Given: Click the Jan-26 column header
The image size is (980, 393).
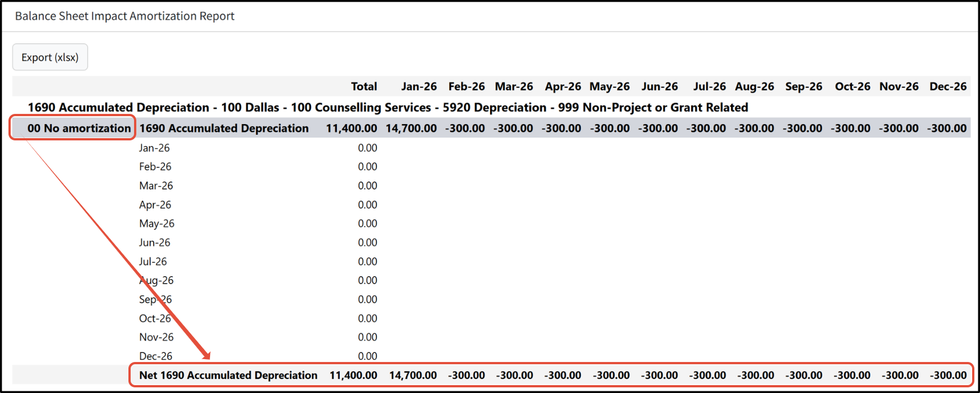Looking at the screenshot, I should click(x=419, y=86).
